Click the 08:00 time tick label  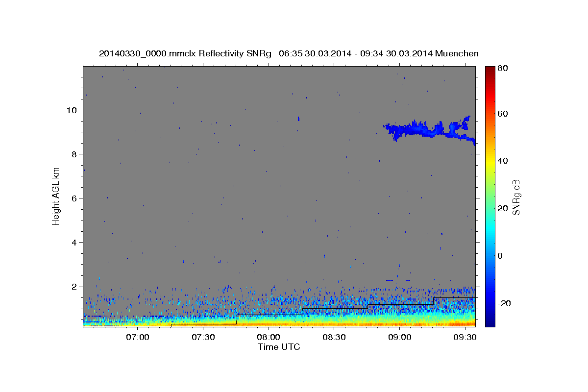(x=269, y=338)
